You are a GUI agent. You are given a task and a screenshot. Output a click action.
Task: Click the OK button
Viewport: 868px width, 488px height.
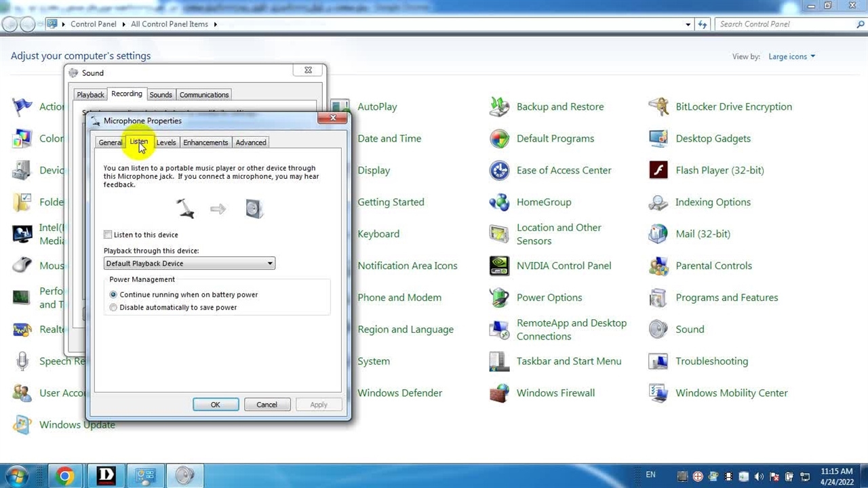coord(216,405)
